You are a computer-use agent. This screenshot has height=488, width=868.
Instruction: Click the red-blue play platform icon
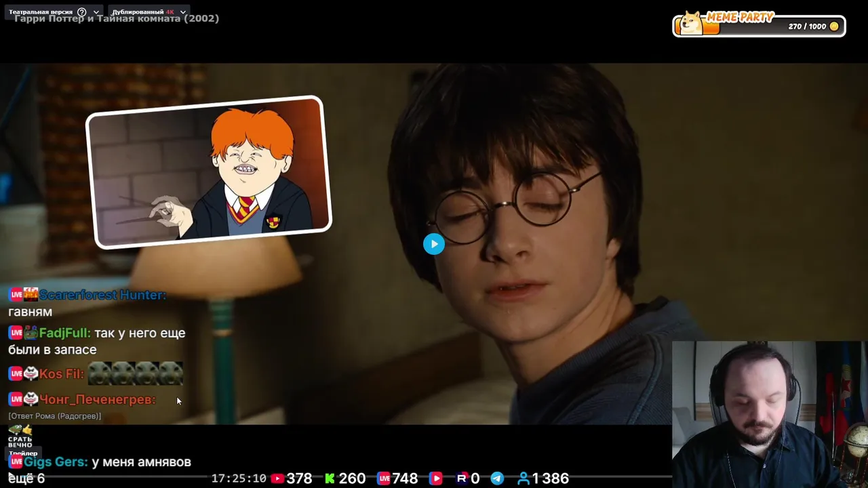pyautogui.click(x=436, y=479)
